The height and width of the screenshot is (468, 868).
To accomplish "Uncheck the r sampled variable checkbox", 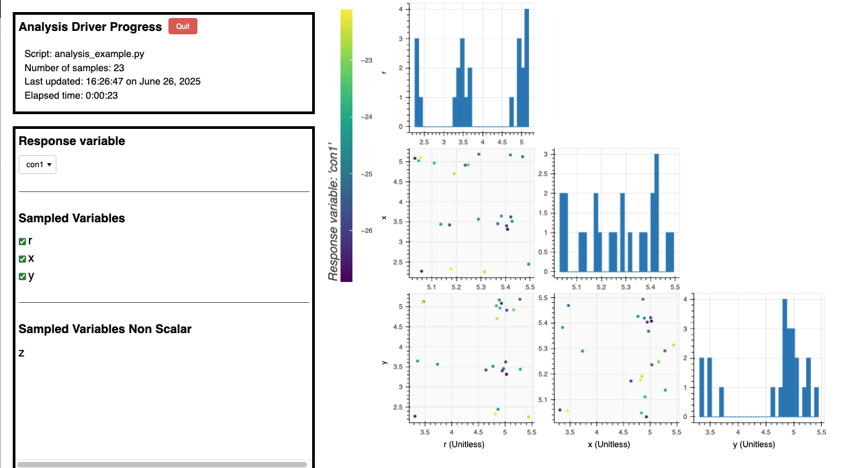I will [23, 241].
